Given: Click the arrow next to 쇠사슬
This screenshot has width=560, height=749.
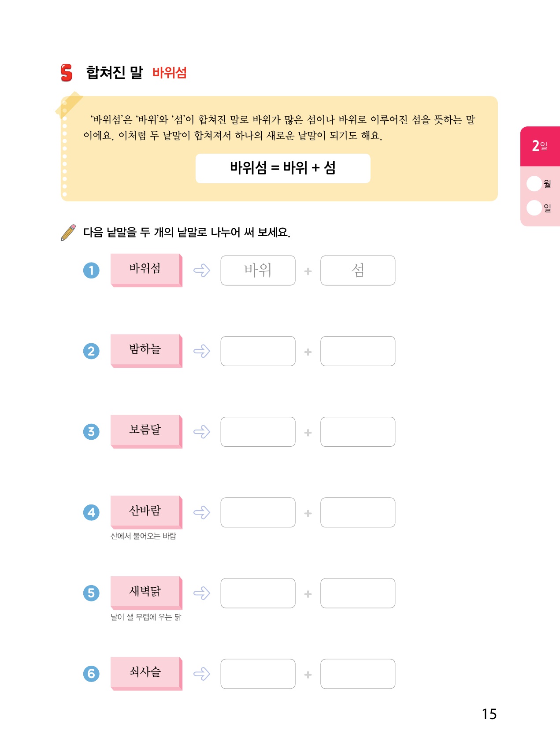Looking at the screenshot, I should pyautogui.click(x=202, y=674).
